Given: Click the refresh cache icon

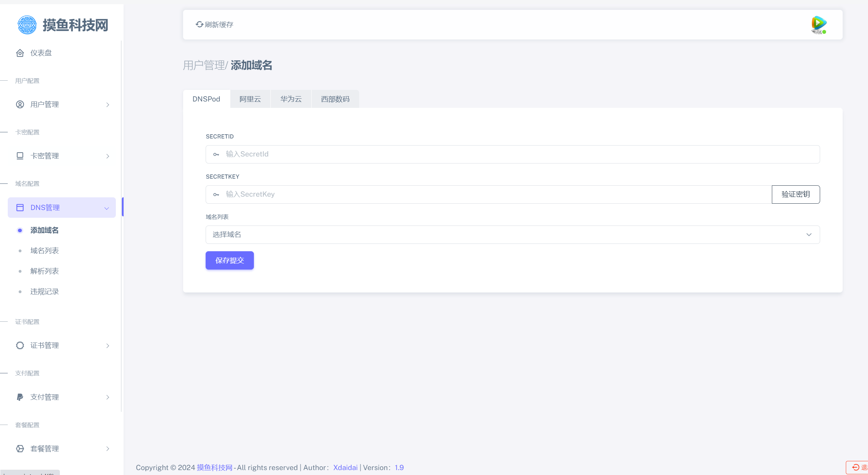Looking at the screenshot, I should click(199, 24).
